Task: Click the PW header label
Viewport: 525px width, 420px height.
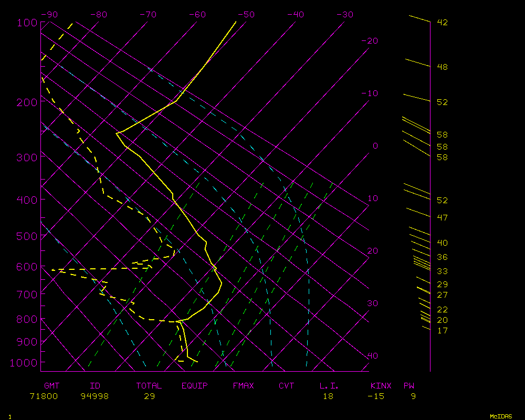Action: [408, 386]
